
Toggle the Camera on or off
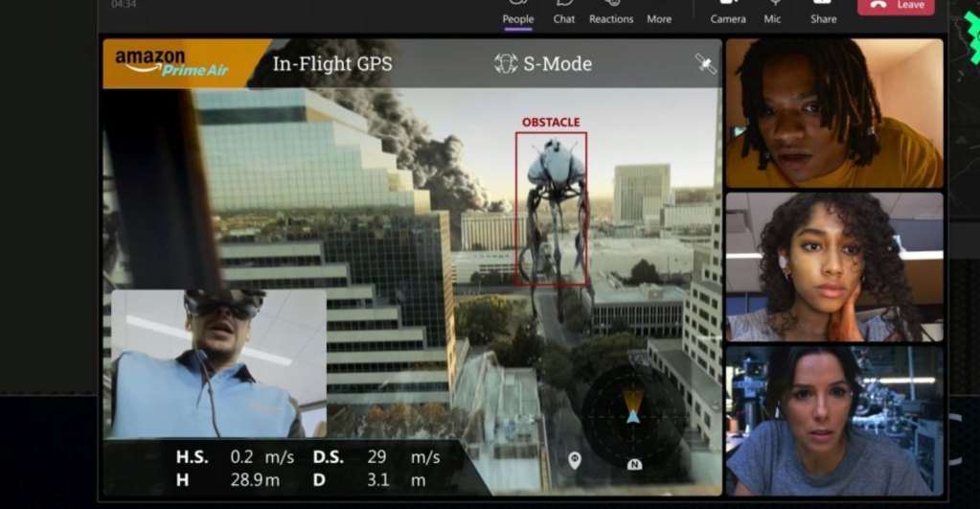[728, 12]
